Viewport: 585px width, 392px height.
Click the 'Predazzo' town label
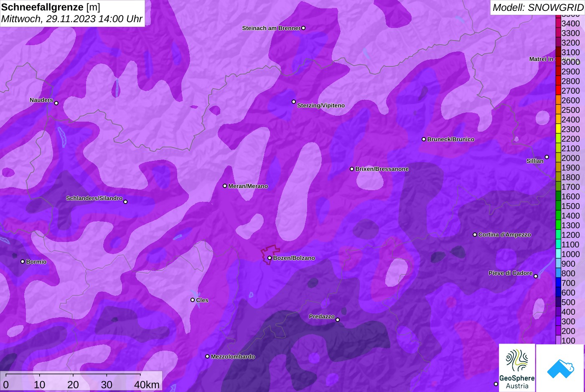[x=322, y=316]
